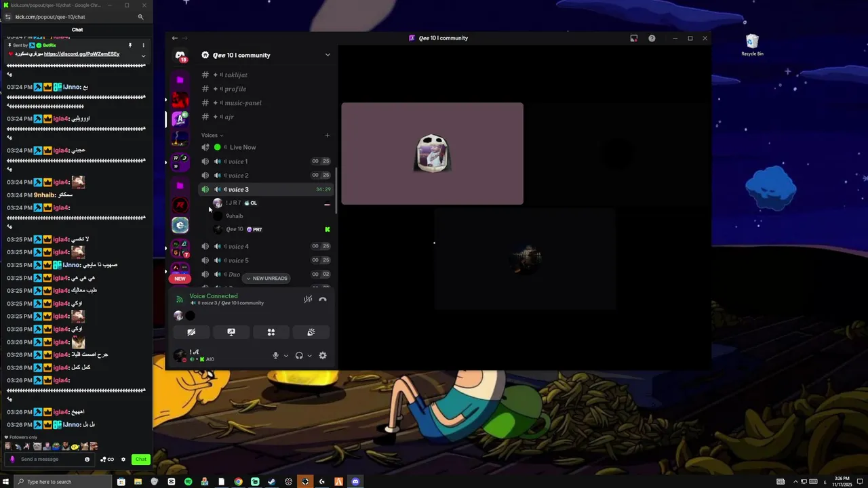Open the soundboard in voice panel
868x488 pixels.
coord(311,332)
